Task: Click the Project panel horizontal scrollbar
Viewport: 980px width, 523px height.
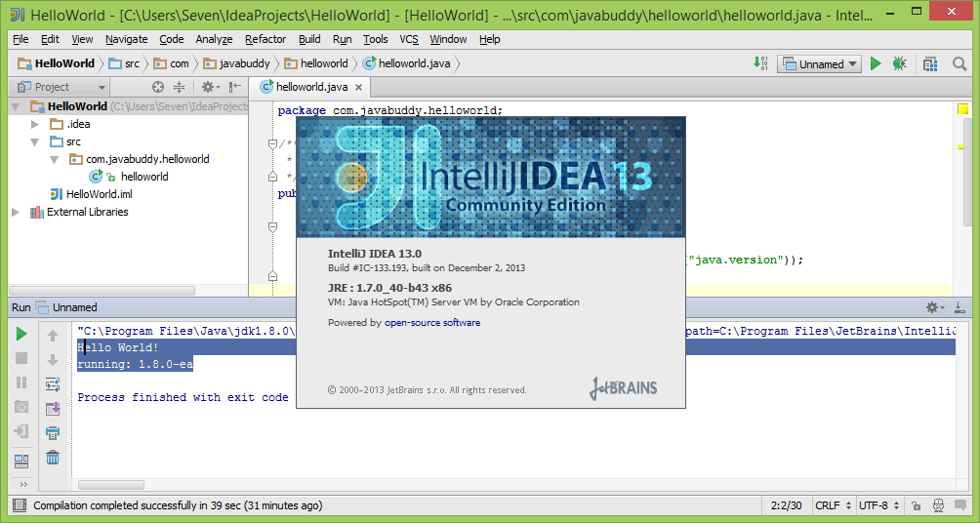Action: pyautogui.click(x=102, y=291)
